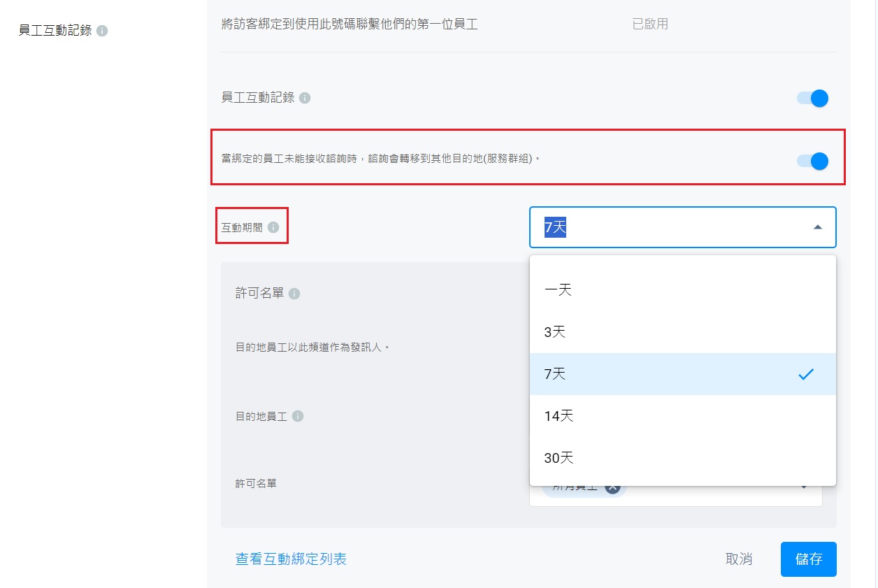This screenshot has height=588, width=878.
Task: Toggle the 員工互動記錄 switch off
Action: [812, 98]
